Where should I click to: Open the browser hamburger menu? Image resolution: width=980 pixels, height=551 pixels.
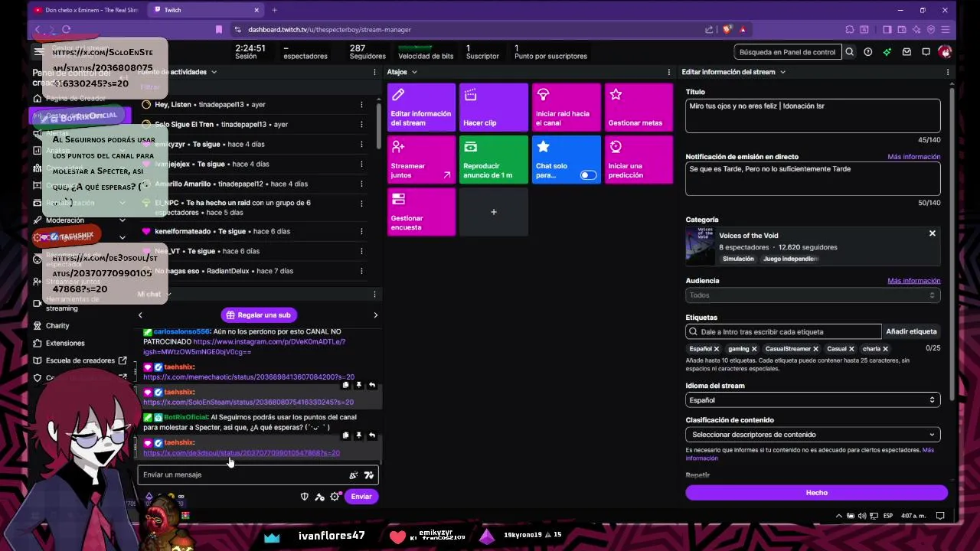coord(946,29)
